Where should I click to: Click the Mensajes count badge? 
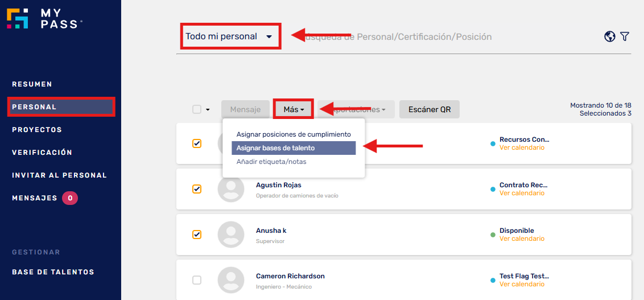(70, 198)
